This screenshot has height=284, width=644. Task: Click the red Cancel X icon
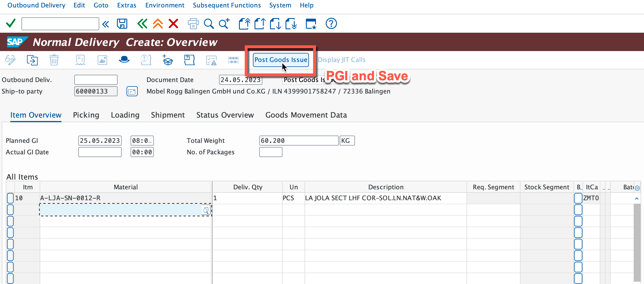click(x=173, y=24)
